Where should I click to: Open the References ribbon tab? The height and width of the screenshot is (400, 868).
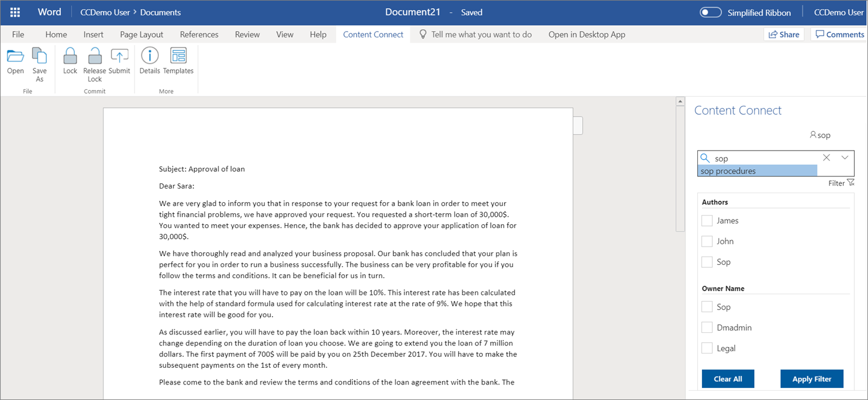point(199,34)
